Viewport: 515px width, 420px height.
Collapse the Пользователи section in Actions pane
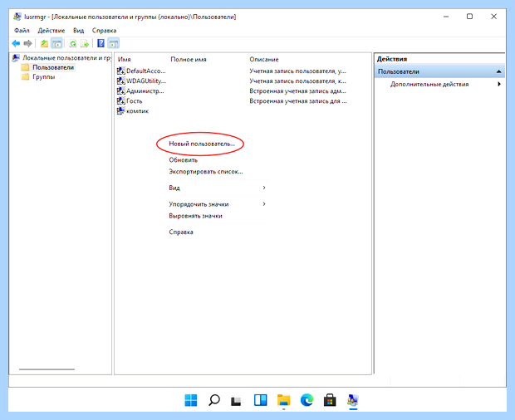coord(498,71)
